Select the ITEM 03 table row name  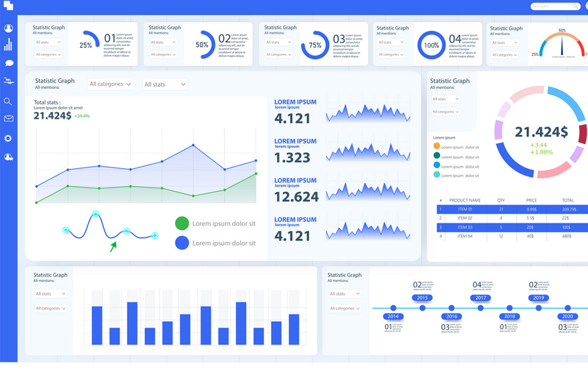pos(465,227)
